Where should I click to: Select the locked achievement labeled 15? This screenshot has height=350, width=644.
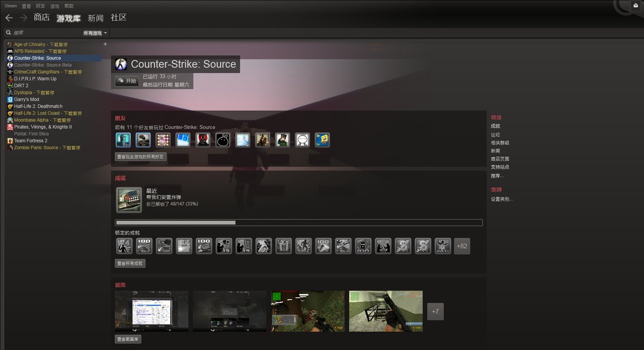[224, 246]
